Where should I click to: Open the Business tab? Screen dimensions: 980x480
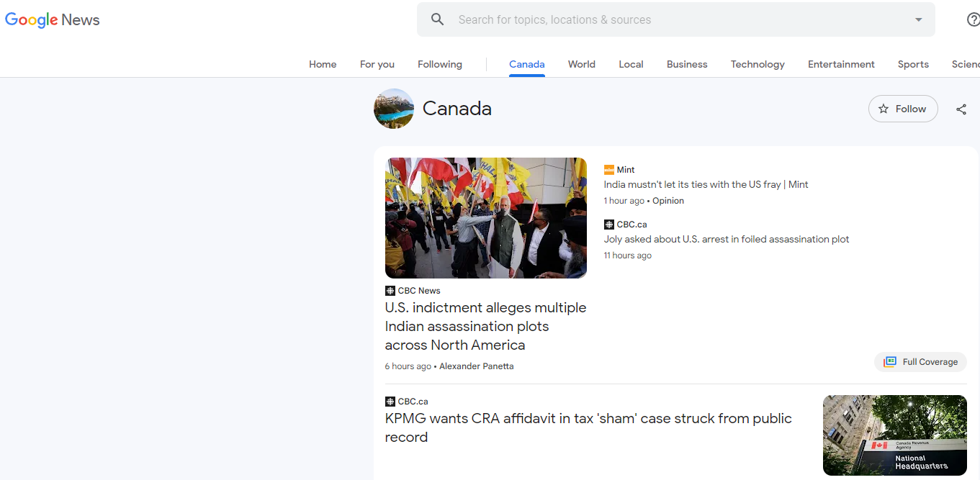(687, 64)
